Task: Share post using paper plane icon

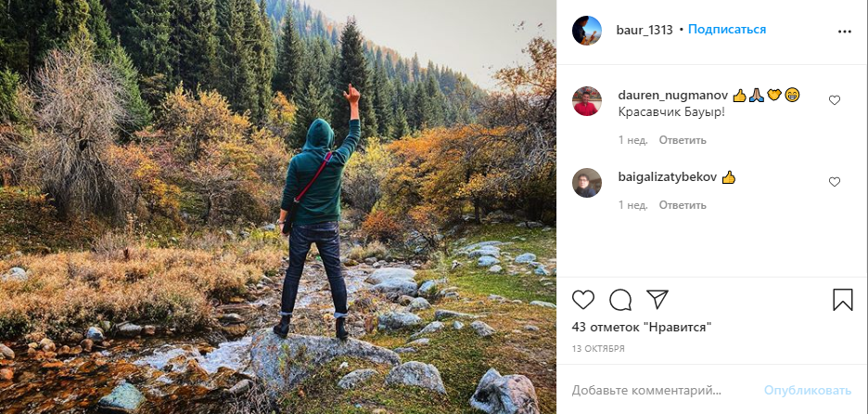Action: 657,300
